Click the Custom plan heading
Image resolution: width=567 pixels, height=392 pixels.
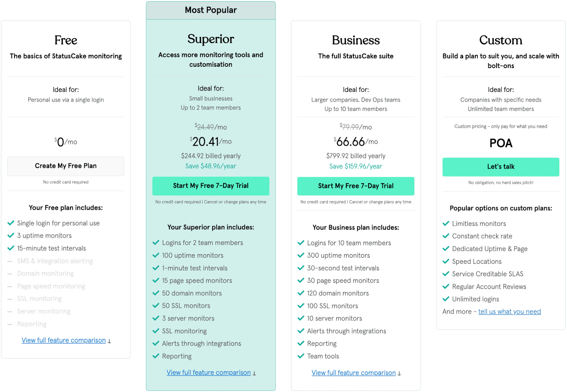tap(501, 40)
